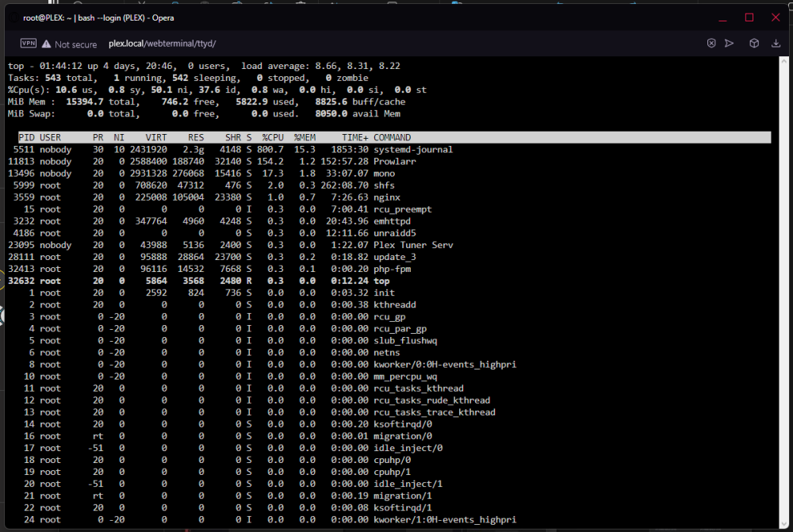Select the unraidd5 process name
Image resolution: width=793 pixels, height=532 pixels.
[394, 233]
